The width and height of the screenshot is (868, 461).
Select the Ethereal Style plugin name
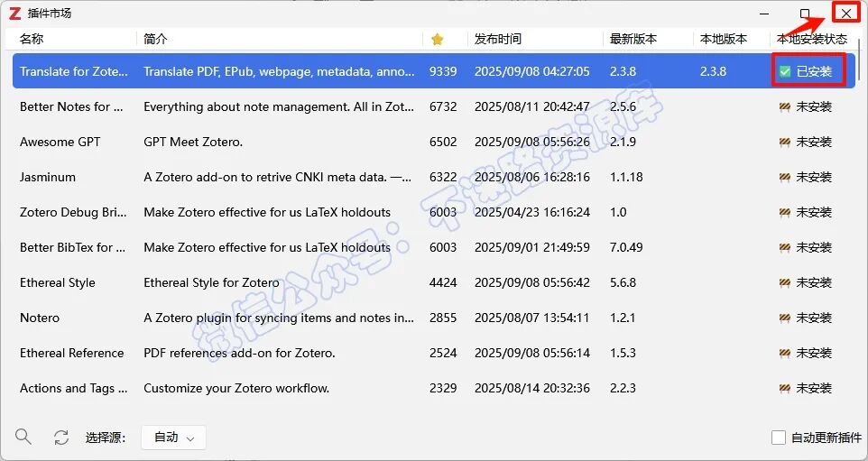[x=58, y=282]
